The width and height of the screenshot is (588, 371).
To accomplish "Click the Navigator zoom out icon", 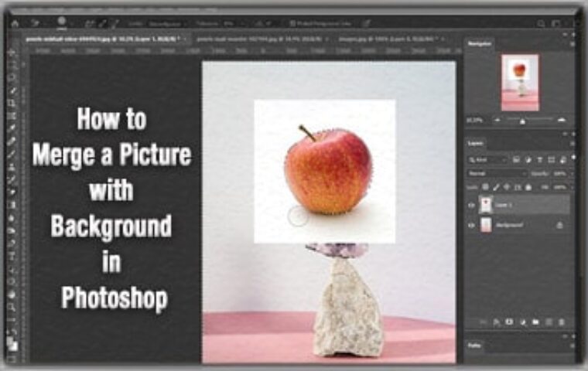I will point(497,121).
